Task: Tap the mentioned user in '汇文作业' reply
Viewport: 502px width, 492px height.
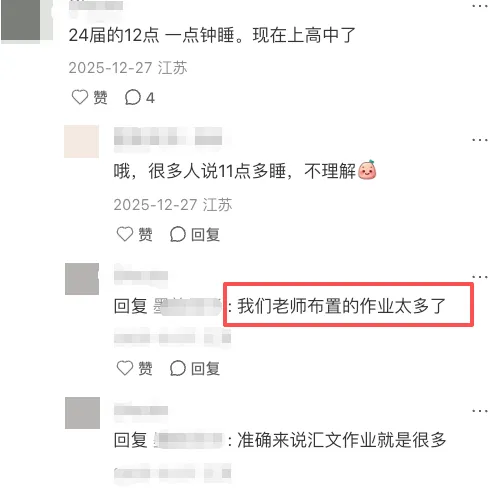Action: coord(188,440)
